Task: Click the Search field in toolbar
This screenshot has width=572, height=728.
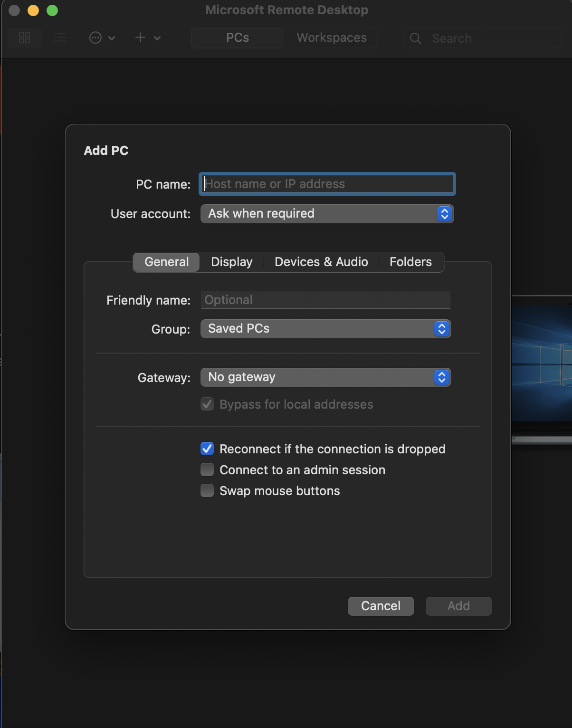Action: click(482, 38)
